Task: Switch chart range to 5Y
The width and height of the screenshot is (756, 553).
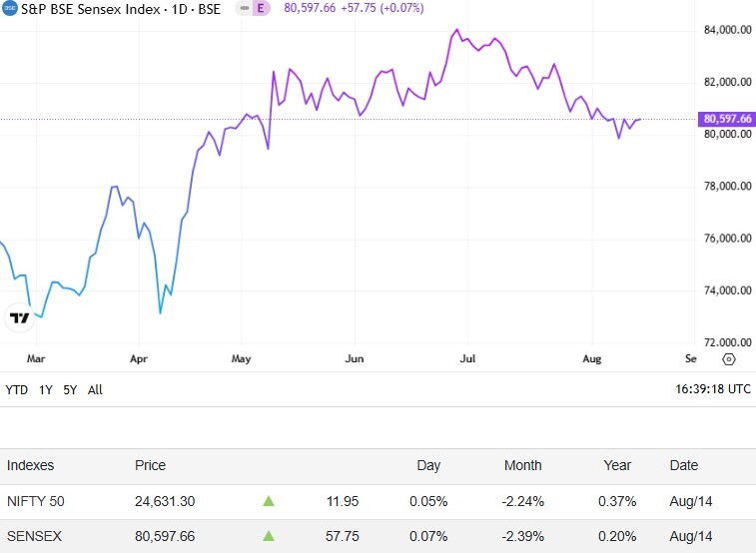Action: [70, 390]
